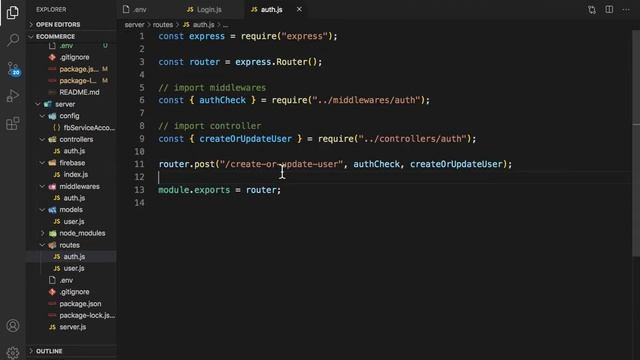Open the Search view in the activity bar

tap(13, 40)
